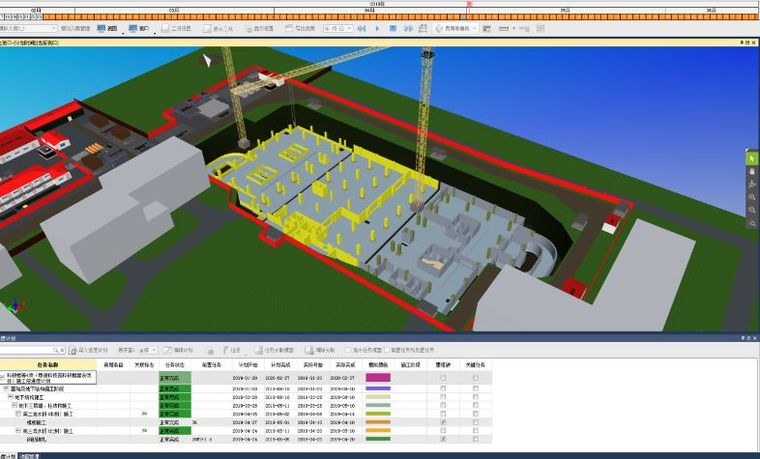760x459 pixels.
Task: Switch to the 动画管理 bottom tab
Action: pyautogui.click(x=29, y=456)
